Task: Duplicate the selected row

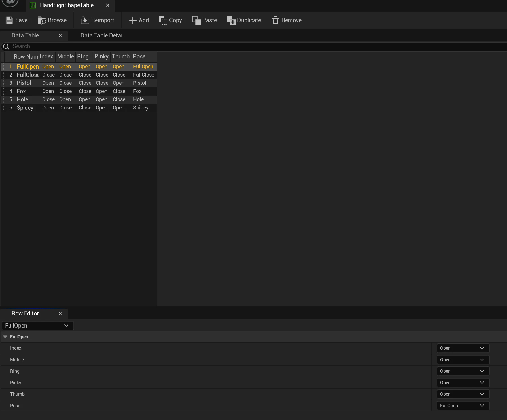Action: pos(244,20)
